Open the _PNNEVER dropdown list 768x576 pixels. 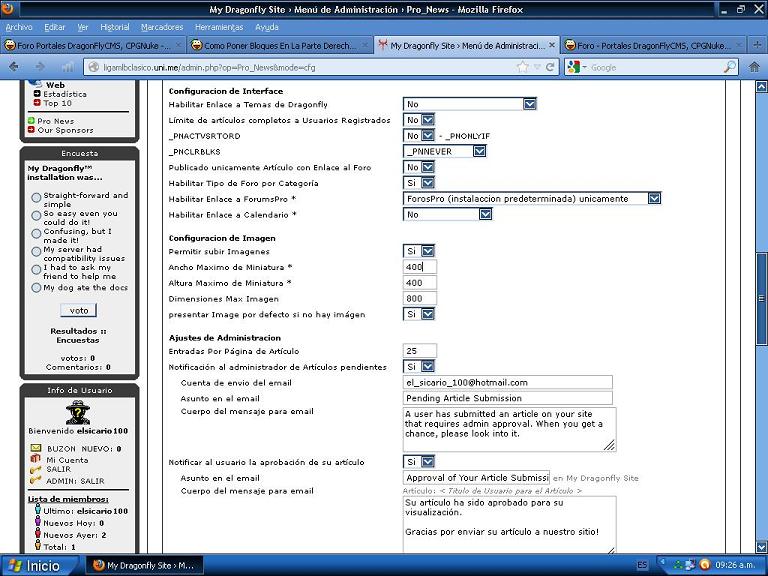(x=479, y=151)
